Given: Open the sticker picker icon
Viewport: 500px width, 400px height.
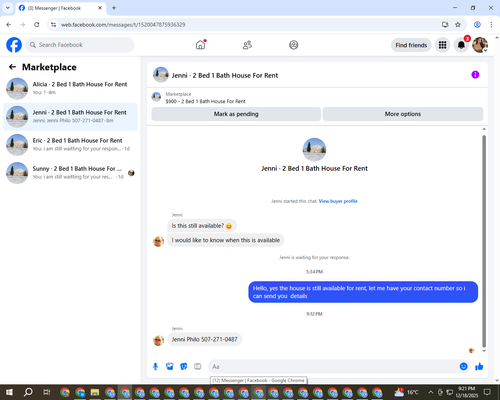Looking at the screenshot, I should [x=184, y=367].
